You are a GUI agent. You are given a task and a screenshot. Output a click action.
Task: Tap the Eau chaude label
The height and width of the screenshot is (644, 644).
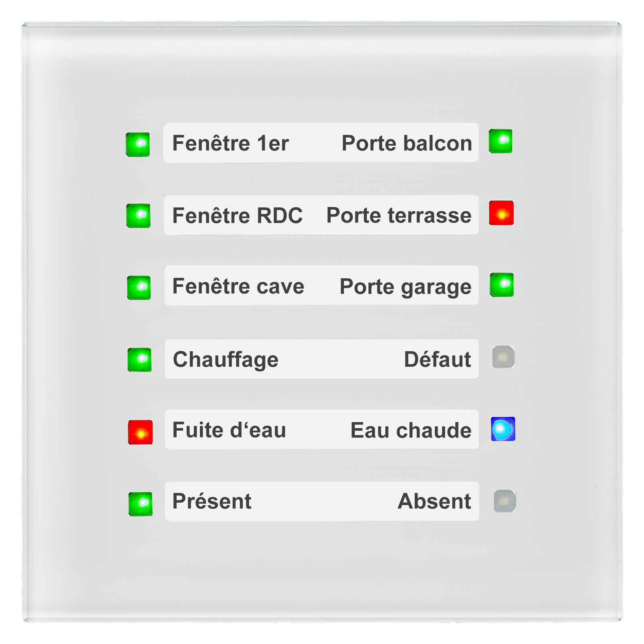(411, 430)
